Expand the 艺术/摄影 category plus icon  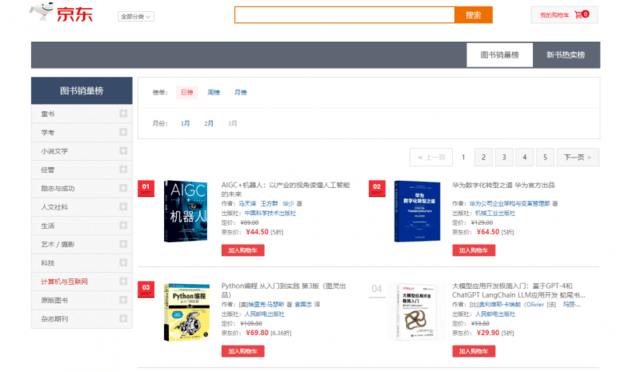pyautogui.click(x=123, y=244)
